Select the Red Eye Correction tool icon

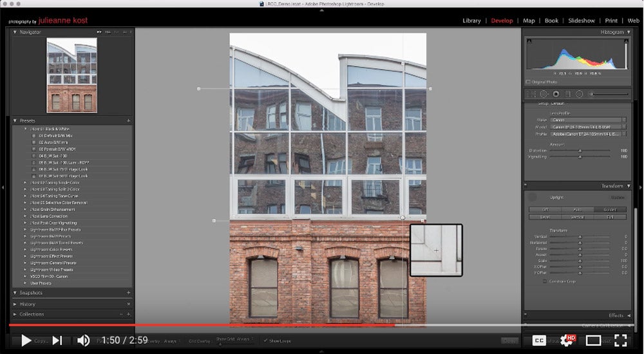point(556,94)
